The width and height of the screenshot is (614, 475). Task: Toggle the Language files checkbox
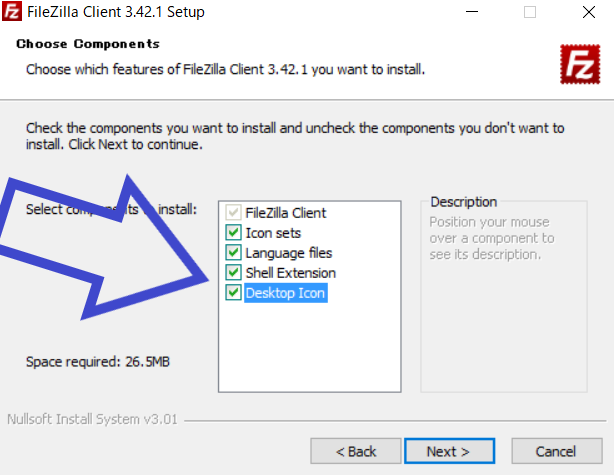(233, 253)
